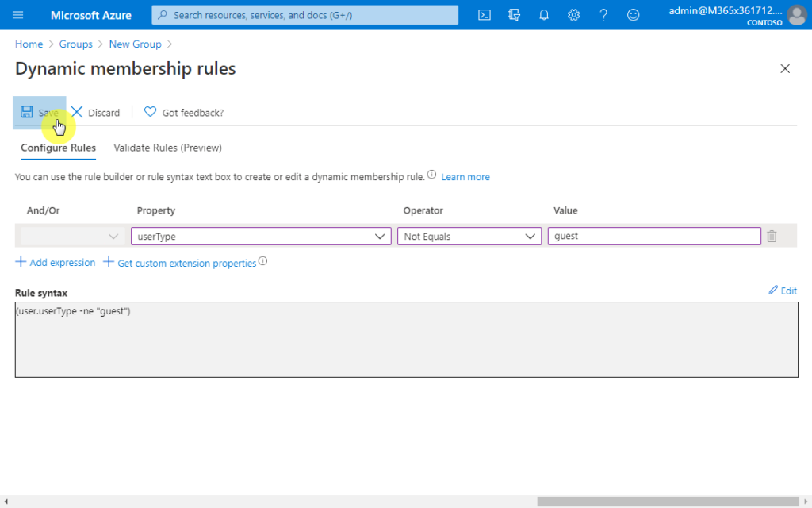Click info icon next to custom extension properties
The image size is (812, 508).
coord(263,260)
